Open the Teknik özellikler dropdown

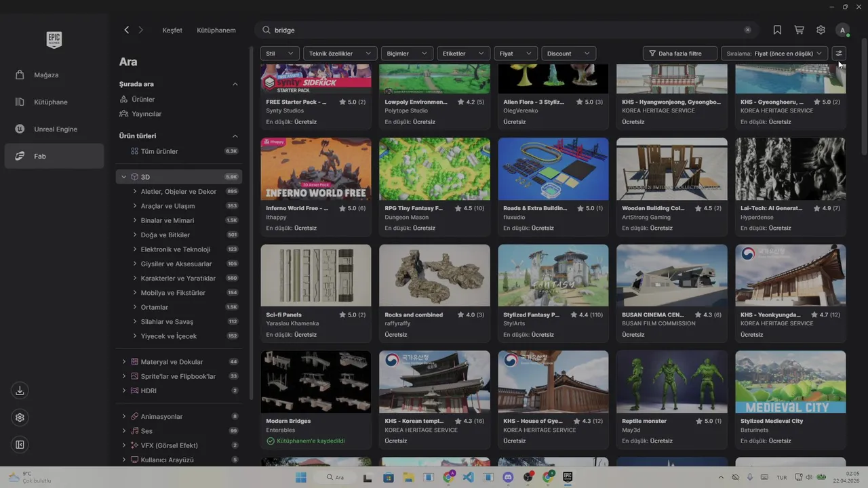(340, 54)
